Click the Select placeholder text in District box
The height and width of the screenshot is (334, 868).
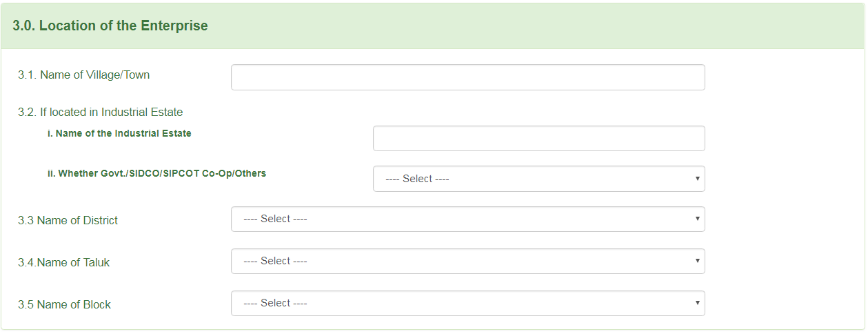(275, 219)
